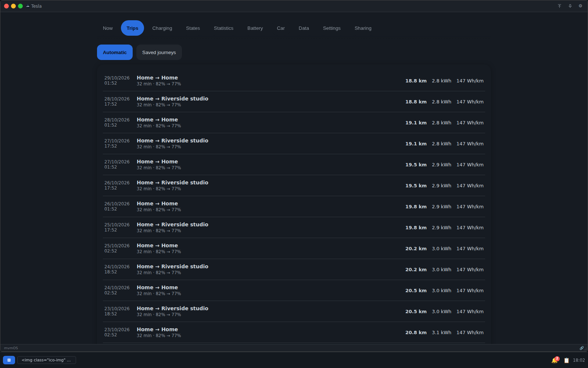Select the 26/10/2026 01:52 Home trip
The image size is (588, 368).
point(294,206)
